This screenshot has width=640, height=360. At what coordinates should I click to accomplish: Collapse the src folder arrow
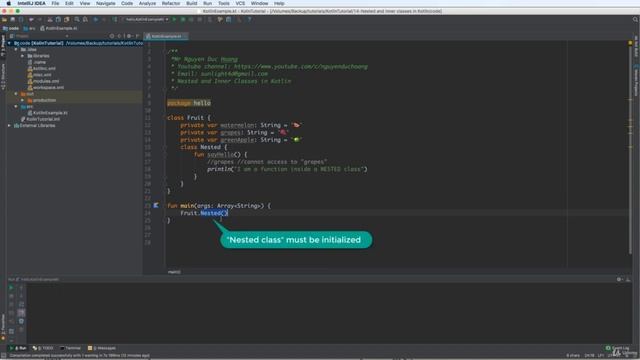pyautogui.click(x=16, y=106)
